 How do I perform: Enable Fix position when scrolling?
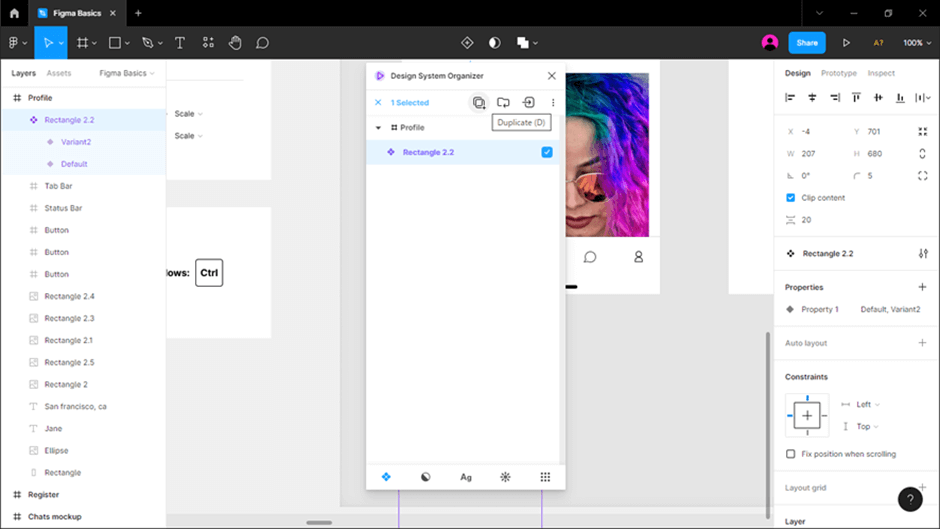pyautogui.click(x=790, y=454)
